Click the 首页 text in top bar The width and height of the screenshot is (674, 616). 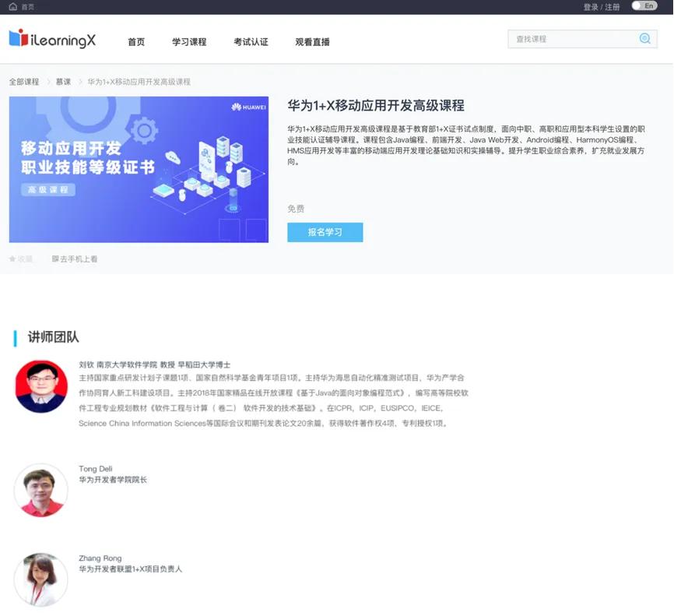pos(28,7)
